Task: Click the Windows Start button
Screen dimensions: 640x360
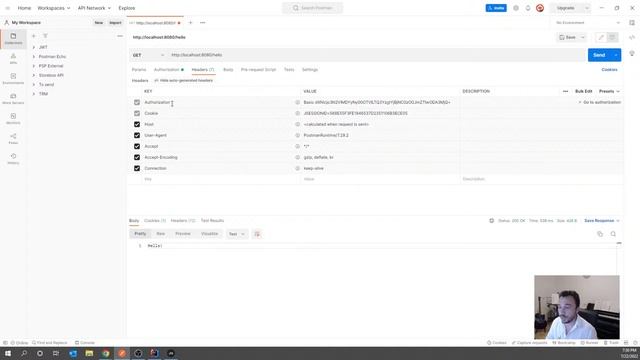Action: [x=8, y=353]
